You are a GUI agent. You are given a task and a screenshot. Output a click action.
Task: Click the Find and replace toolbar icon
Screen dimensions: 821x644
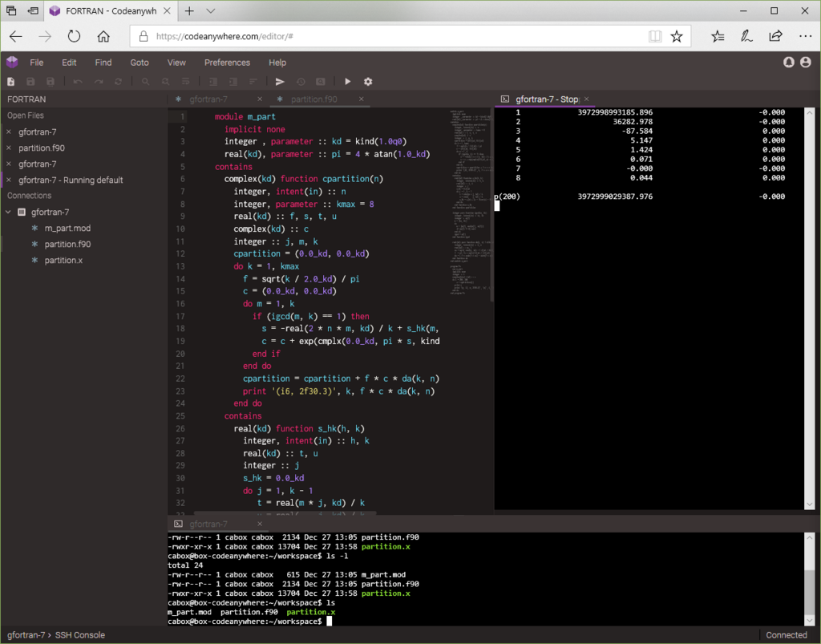pyautogui.click(x=165, y=82)
